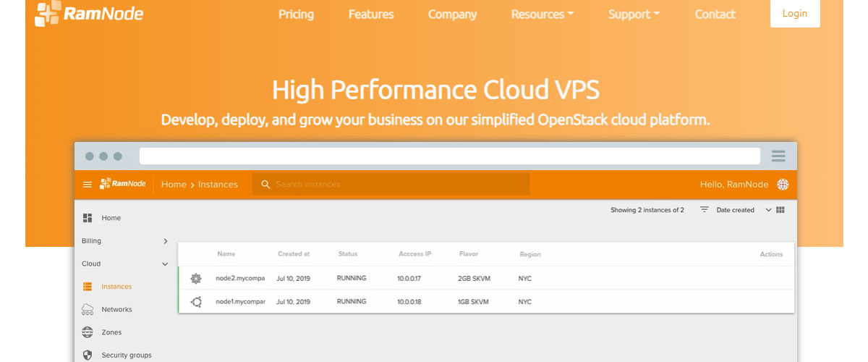Screen dimensions: 868x362
Task: Open Zones in the sidebar
Action: (x=111, y=332)
